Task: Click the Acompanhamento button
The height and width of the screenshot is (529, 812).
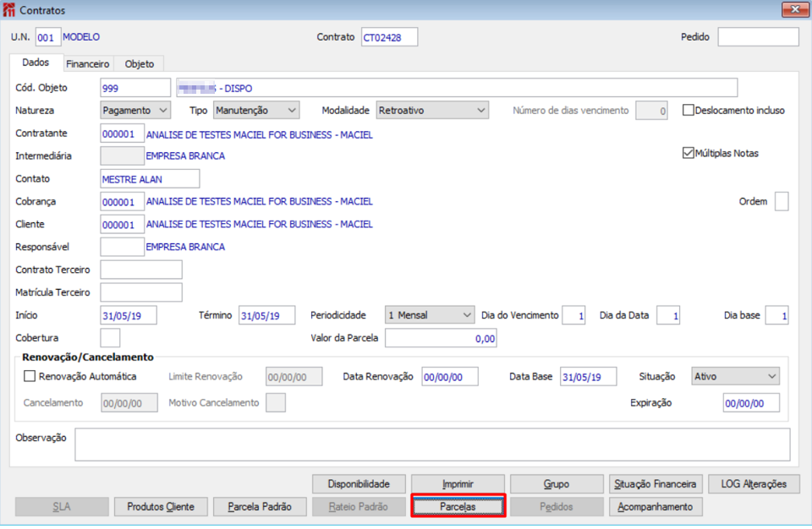Action: click(656, 507)
